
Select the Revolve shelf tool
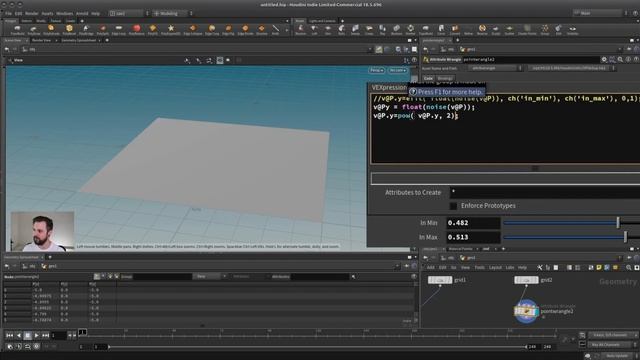click(300, 30)
